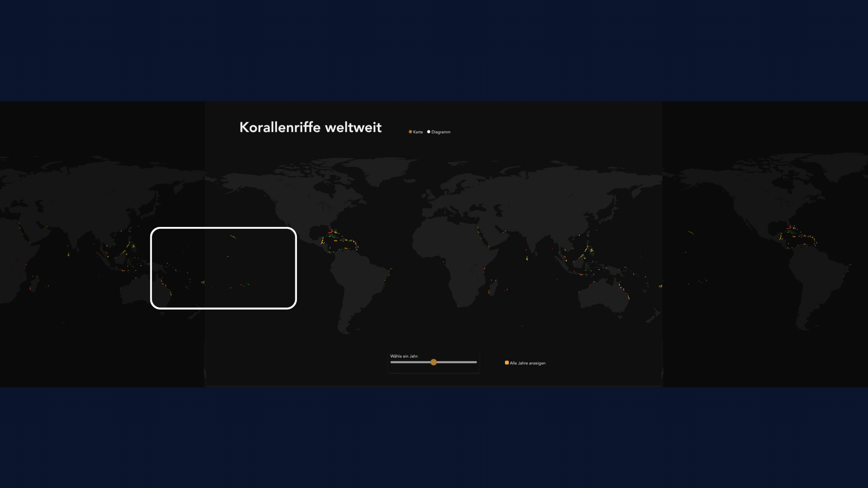Toggle the Alle Jahre anzeigen checkbox
868x488 pixels.
[506, 363]
